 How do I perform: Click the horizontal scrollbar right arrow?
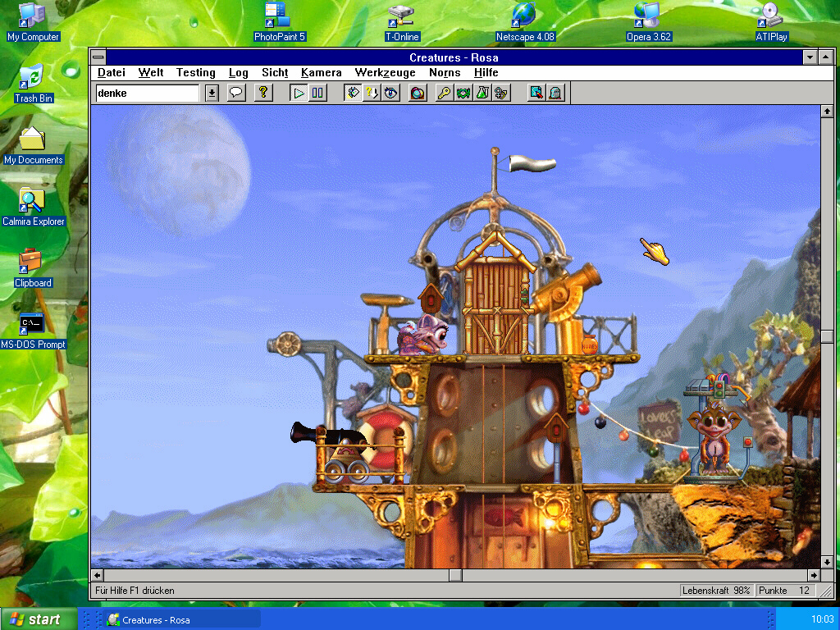point(814,575)
